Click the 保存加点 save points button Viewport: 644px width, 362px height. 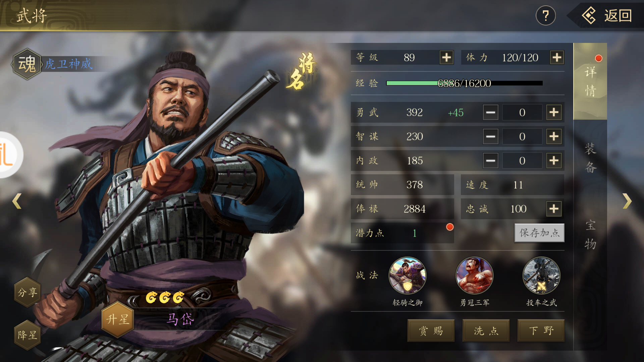click(539, 233)
